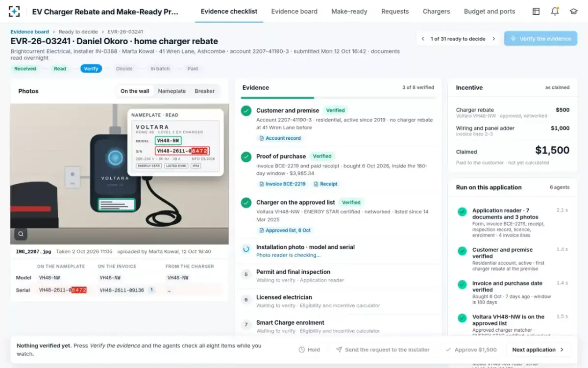
Task: Click Invoice and purchase date agent icon
Action: (462, 285)
